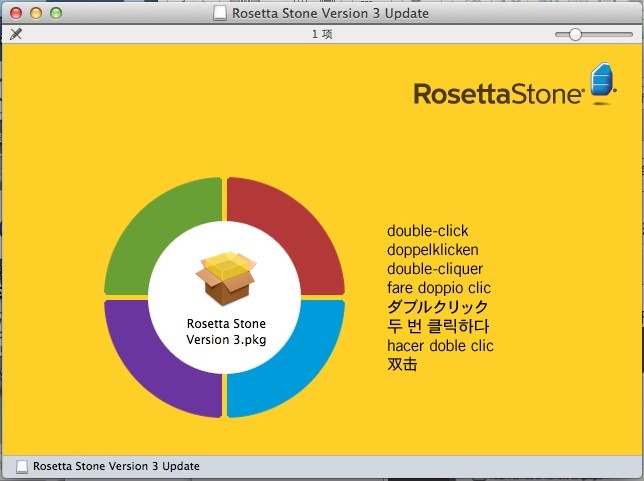
Task: Click the "doppelklicken" text
Action: pos(433,250)
